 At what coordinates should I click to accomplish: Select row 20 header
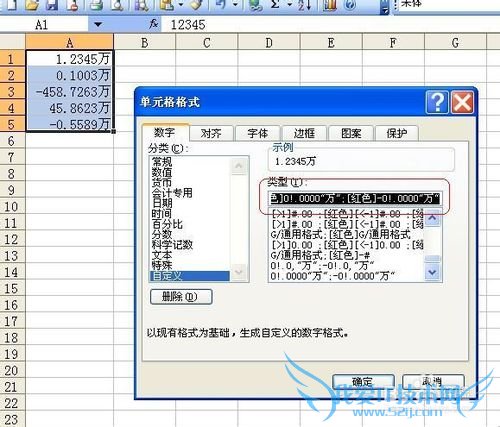(12, 370)
